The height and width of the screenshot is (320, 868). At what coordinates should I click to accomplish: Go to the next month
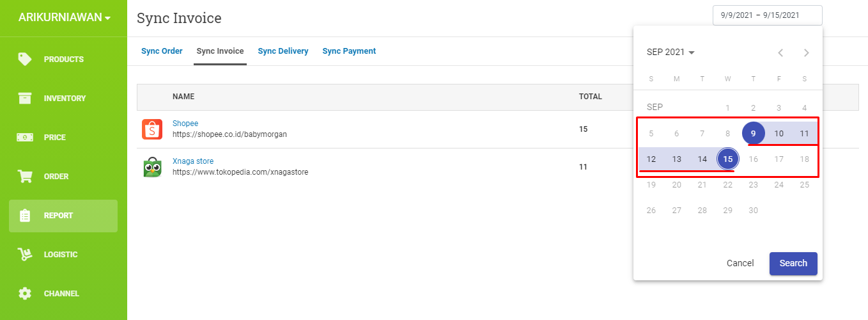click(x=806, y=52)
